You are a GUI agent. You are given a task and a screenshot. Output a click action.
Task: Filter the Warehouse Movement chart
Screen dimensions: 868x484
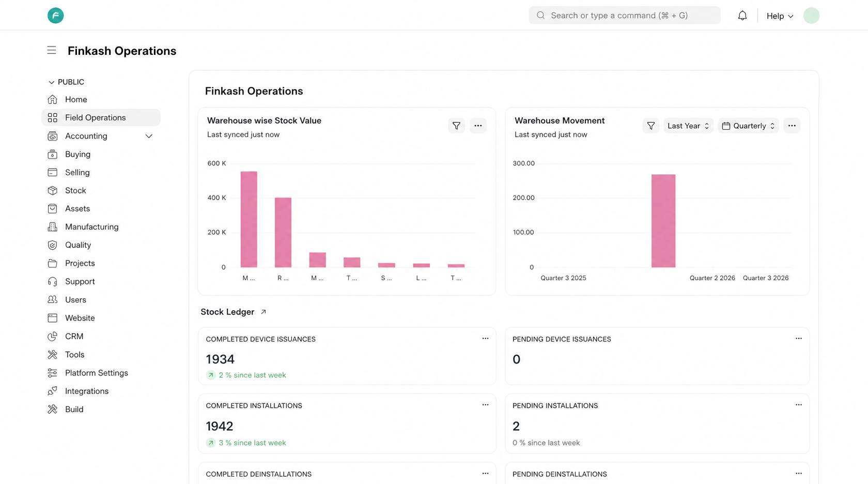click(651, 126)
